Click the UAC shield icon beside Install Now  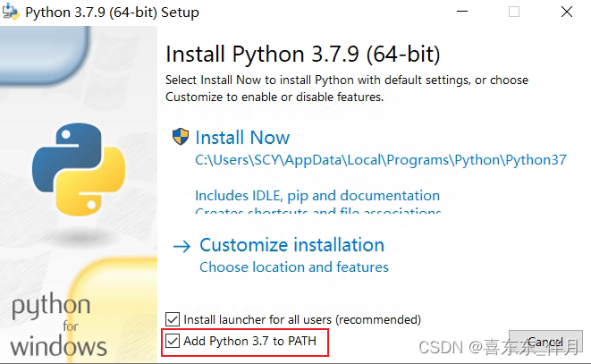pyautogui.click(x=181, y=137)
